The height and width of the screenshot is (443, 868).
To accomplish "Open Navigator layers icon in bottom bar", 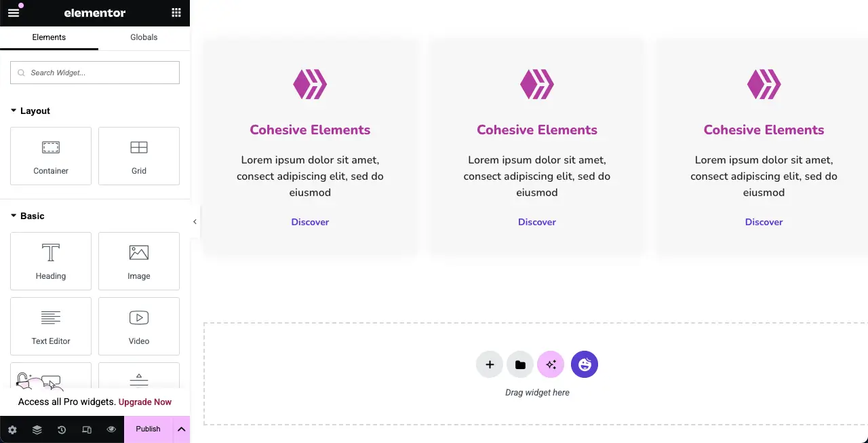I will 37,429.
